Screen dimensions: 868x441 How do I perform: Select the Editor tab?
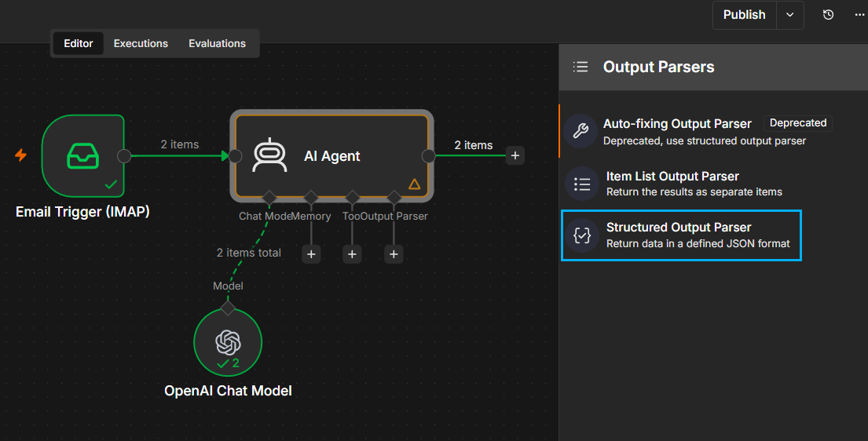click(x=78, y=43)
